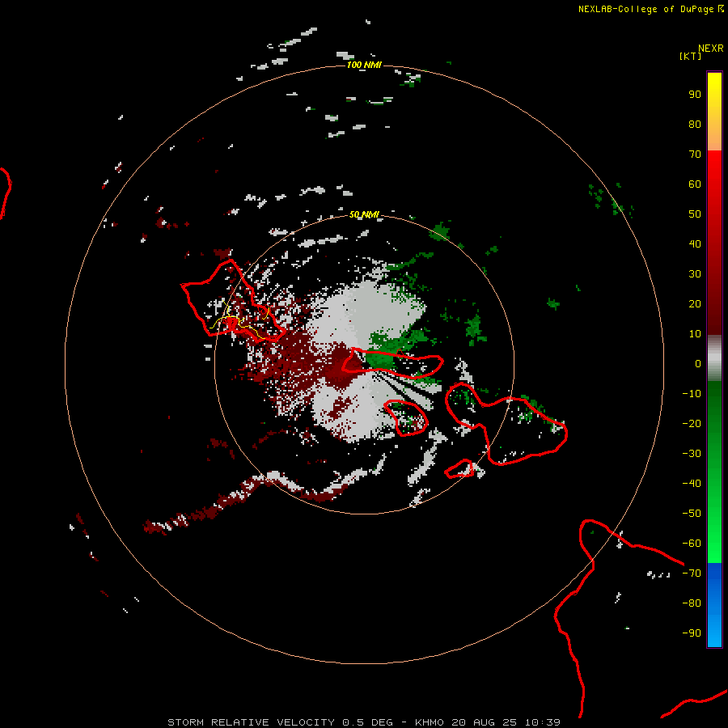Click the 50 value on the velocity scale
This screenshot has width=728, height=728.
coord(695,214)
